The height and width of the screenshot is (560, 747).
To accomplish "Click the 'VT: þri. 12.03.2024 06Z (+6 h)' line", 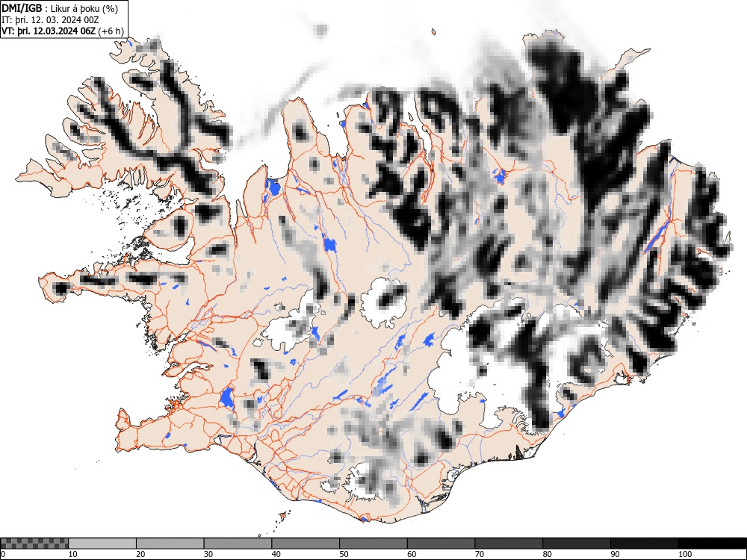I will 63,31.
